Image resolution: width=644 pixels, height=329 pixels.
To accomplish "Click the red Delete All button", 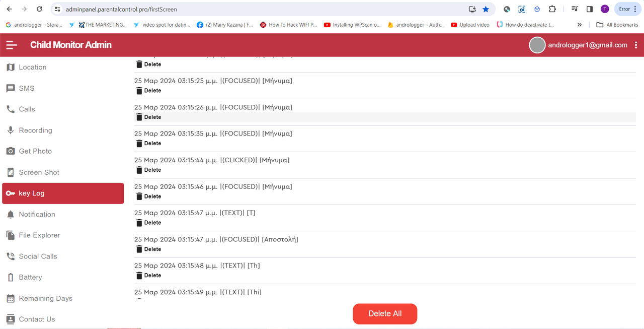I will point(385,313).
